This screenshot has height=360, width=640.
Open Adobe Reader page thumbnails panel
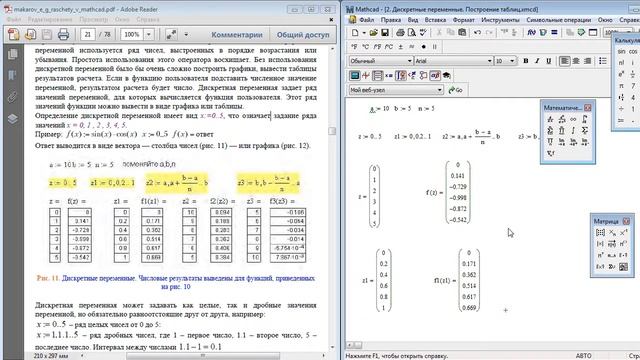tap(13, 54)
